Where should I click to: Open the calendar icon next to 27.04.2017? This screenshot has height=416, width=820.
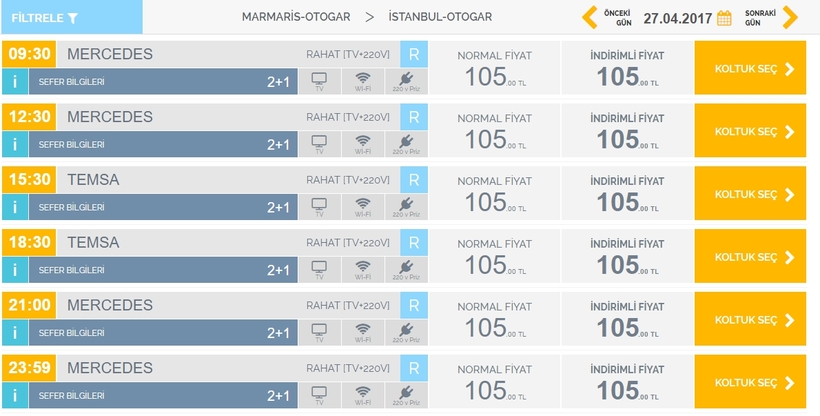click(724, 18)
